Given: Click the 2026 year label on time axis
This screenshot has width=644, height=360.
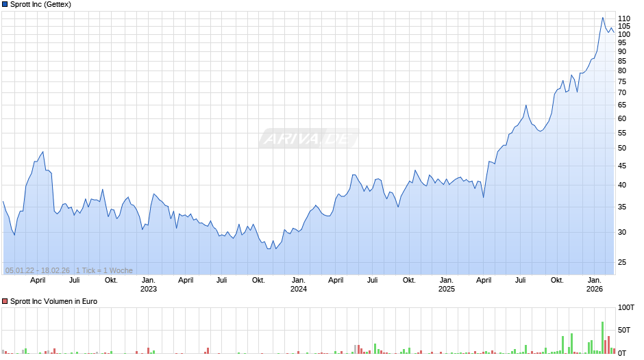Looking at the screenshot, I should point(594,289).
